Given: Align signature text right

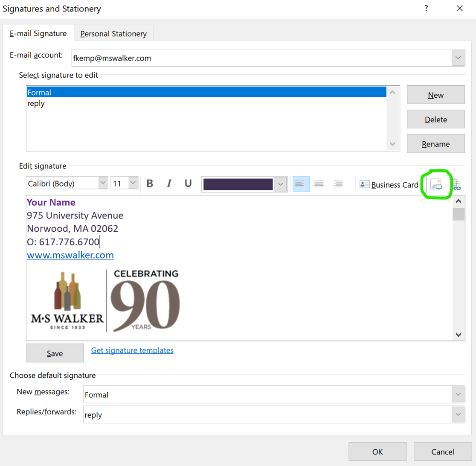Looking at the screenshot, I should click(x=338, y=184).
